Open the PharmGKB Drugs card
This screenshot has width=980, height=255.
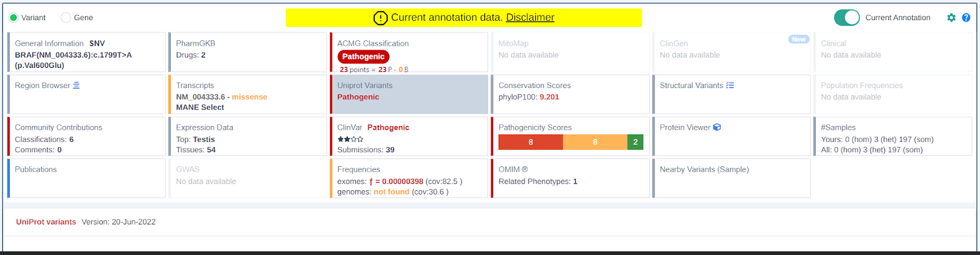click(x=247, y=52)
